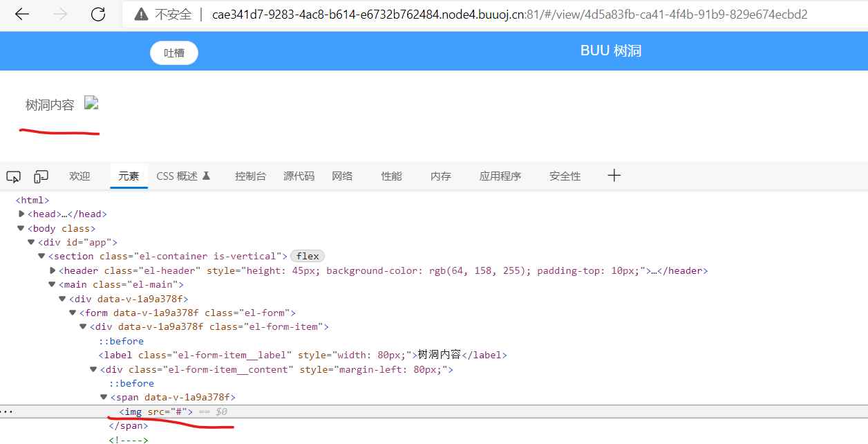Click the back navigation arrow
Viewport: 868px width, 444px height.
(21, 14)
